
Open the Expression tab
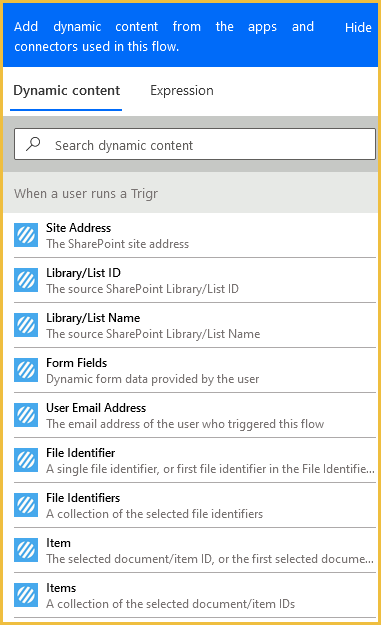[x=182, y=90]
